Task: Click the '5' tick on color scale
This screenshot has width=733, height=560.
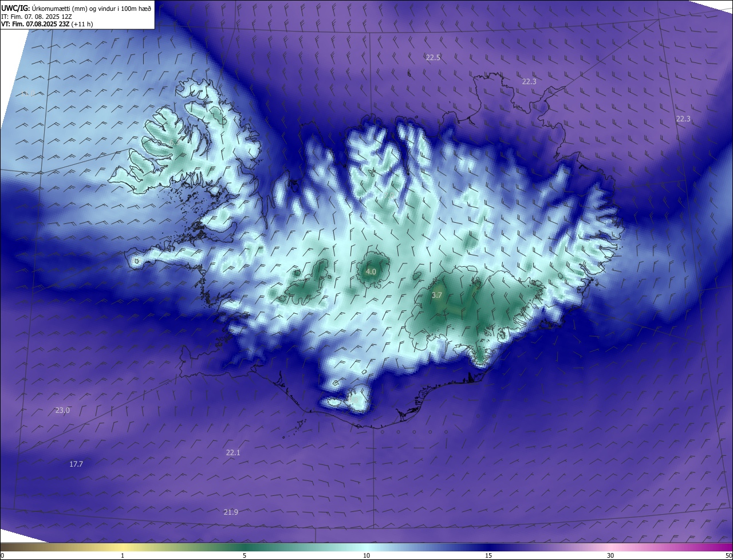Action: click(245, 555)
